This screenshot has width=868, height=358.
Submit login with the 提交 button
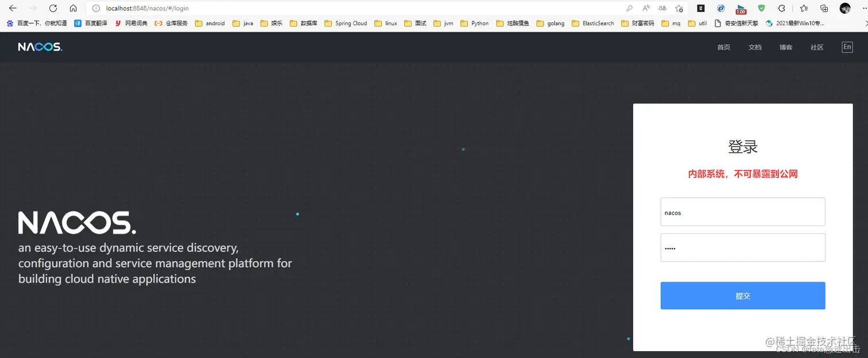[743, 296]
